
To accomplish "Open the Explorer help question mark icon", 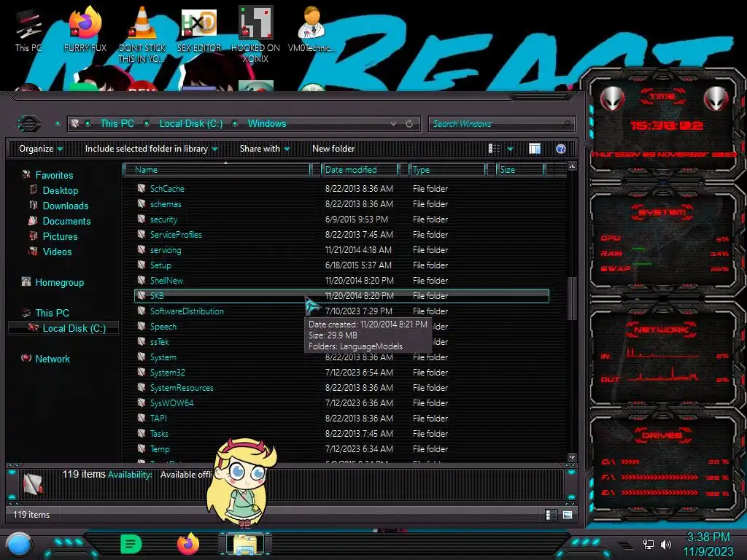I will pos(561,149).
